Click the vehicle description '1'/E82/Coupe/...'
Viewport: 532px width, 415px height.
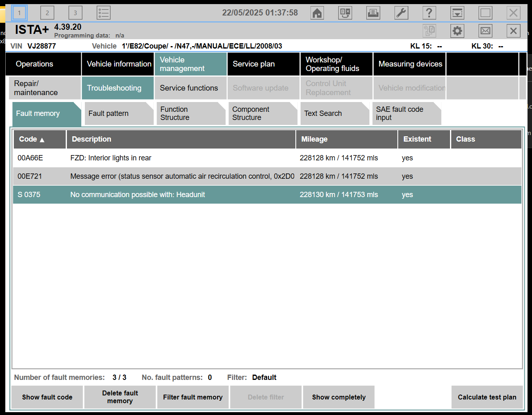pos(202,46)
